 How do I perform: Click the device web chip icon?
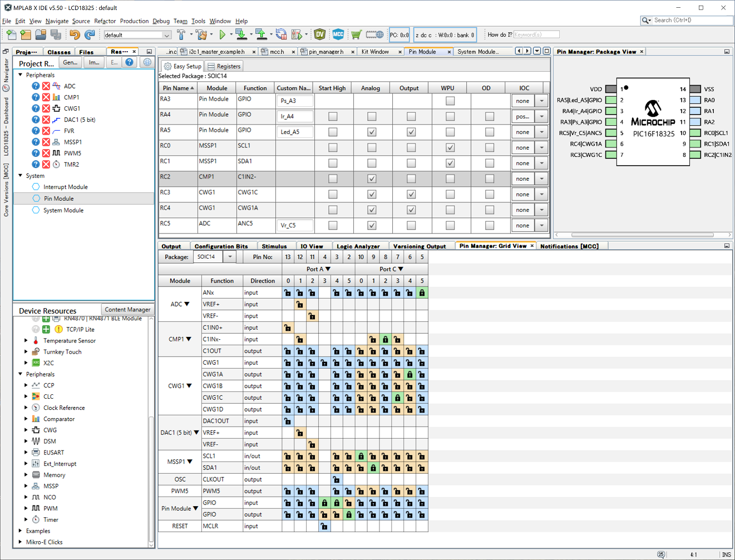(x=375, y=34)
